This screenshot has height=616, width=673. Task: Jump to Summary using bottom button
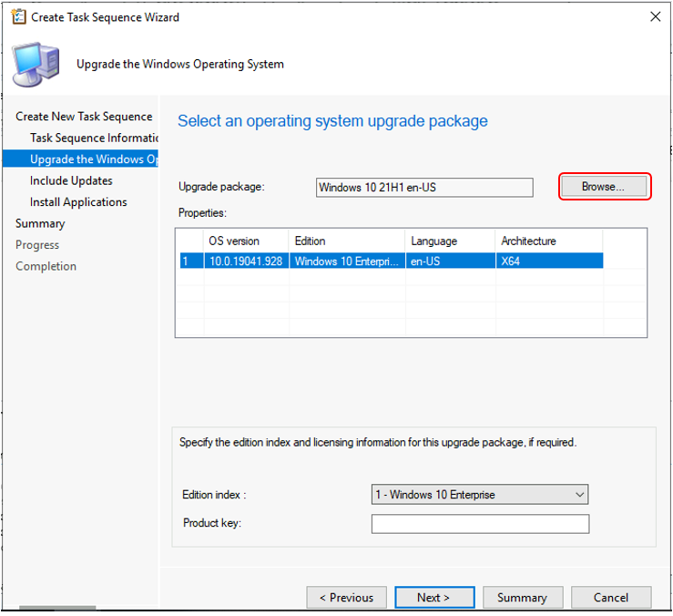point(523,597)
